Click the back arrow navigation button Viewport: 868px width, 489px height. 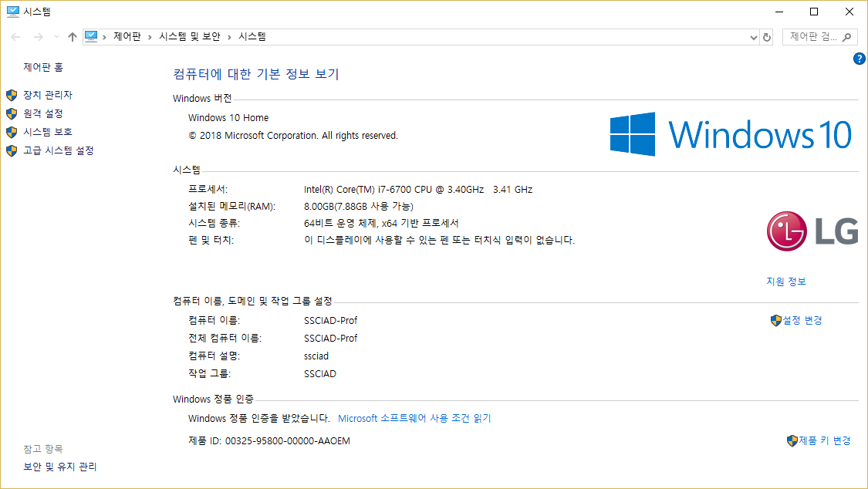[16, 37]
